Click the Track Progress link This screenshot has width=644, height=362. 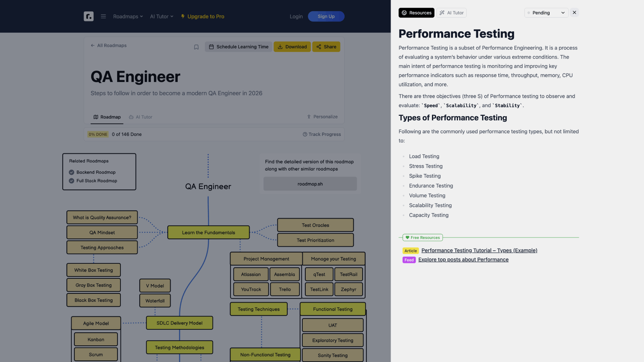[322, 134]
